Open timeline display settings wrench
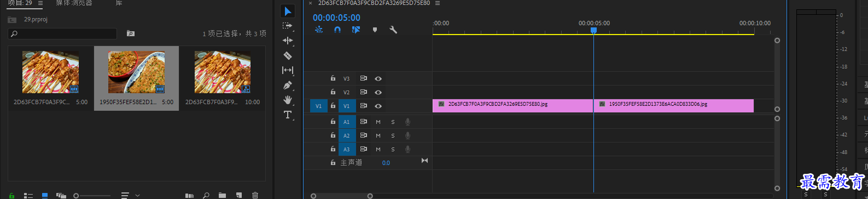Viewport: 868px width, 199px height. click(x=393, y=30)
